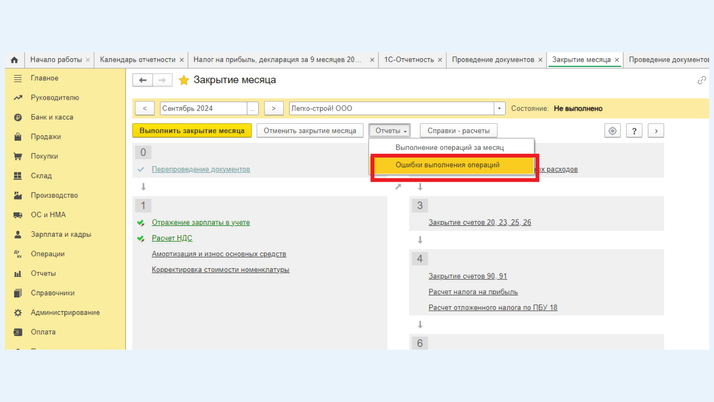Click the Администрирование gear icon

pos(18,313)
